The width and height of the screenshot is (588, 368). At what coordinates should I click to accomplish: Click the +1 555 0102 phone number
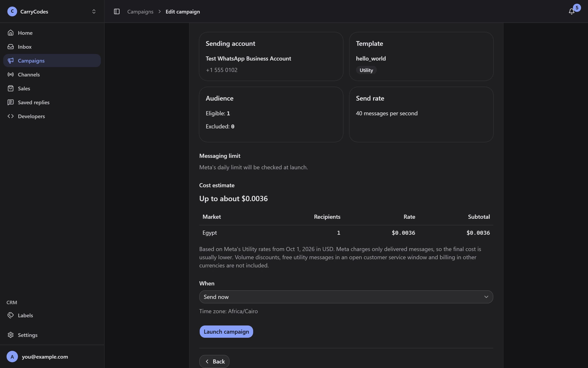[x=222, y=70]
